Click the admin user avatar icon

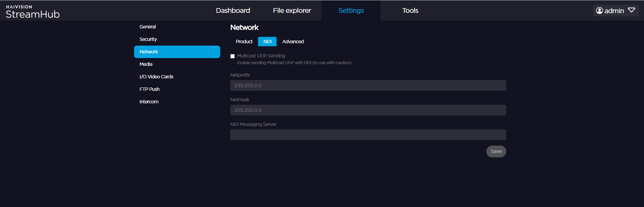pyautogui.click(x=599, y=11)
